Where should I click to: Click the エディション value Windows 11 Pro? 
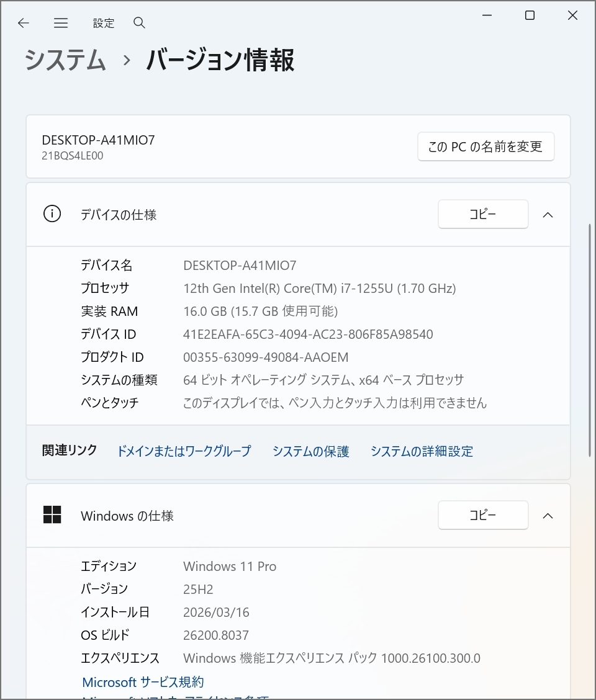230,566
